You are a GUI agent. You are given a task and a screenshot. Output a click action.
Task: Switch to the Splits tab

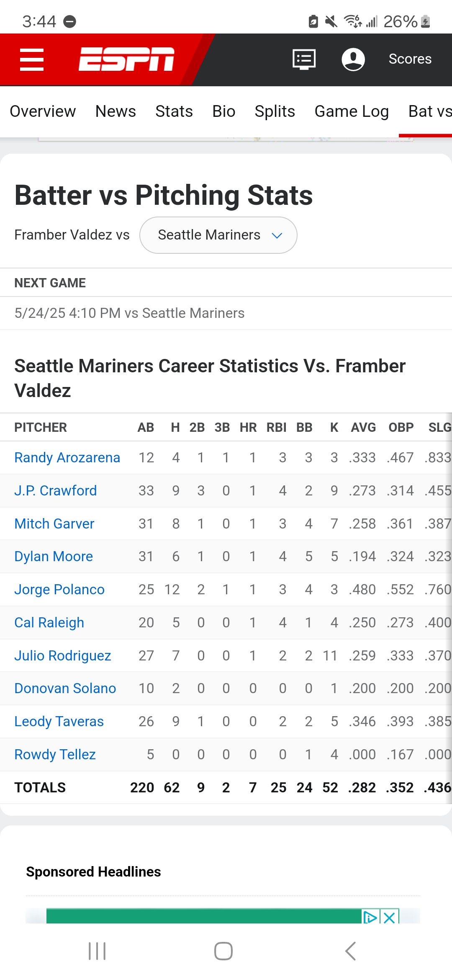point(275,111)
